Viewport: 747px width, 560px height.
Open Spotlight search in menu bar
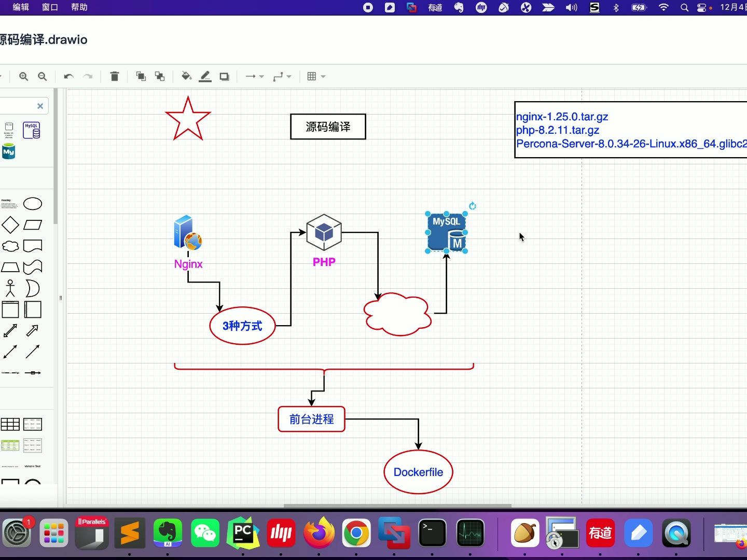click(684, 7)
